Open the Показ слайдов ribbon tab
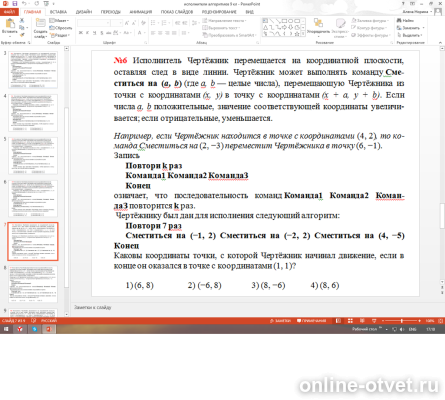The width and height of the screenshot is (445, 400). pyautogui.click(x=177, y=12)
